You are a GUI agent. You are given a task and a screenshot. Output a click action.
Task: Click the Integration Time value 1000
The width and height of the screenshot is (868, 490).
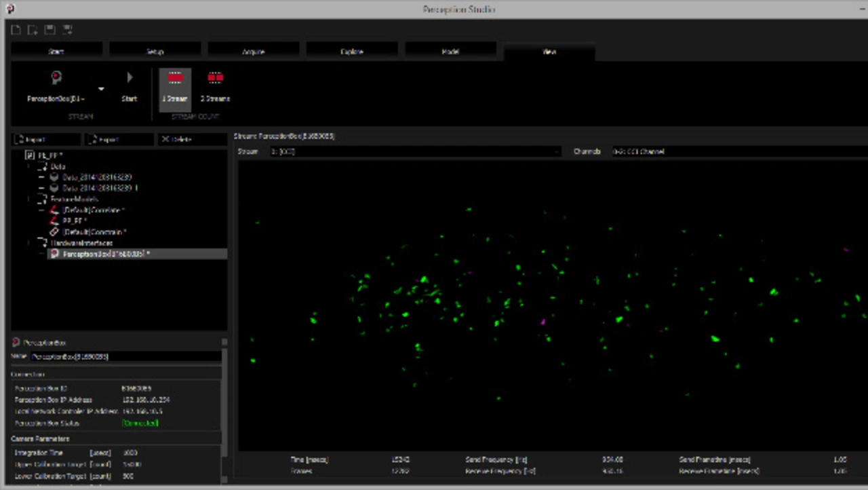point(130,453)
